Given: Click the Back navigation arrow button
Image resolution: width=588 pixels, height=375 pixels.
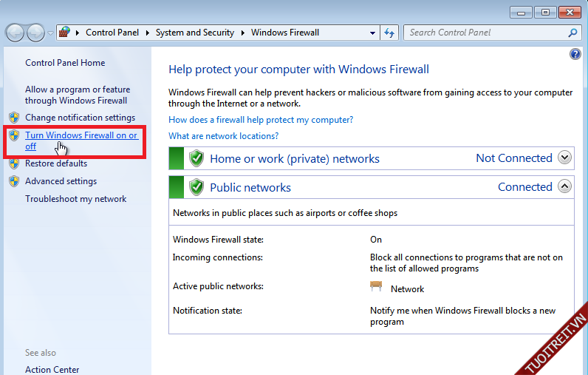Looking at the screenshot, I should (x=15, y=33).
